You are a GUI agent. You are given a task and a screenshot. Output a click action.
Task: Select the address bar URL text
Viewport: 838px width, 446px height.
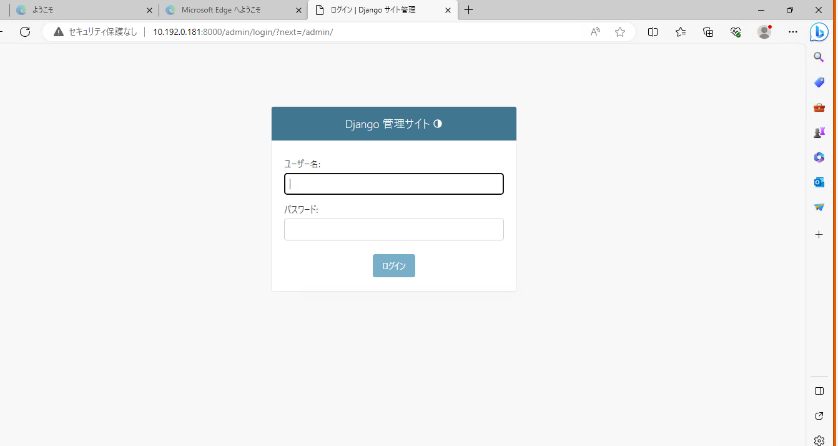[x=243, y=32]
